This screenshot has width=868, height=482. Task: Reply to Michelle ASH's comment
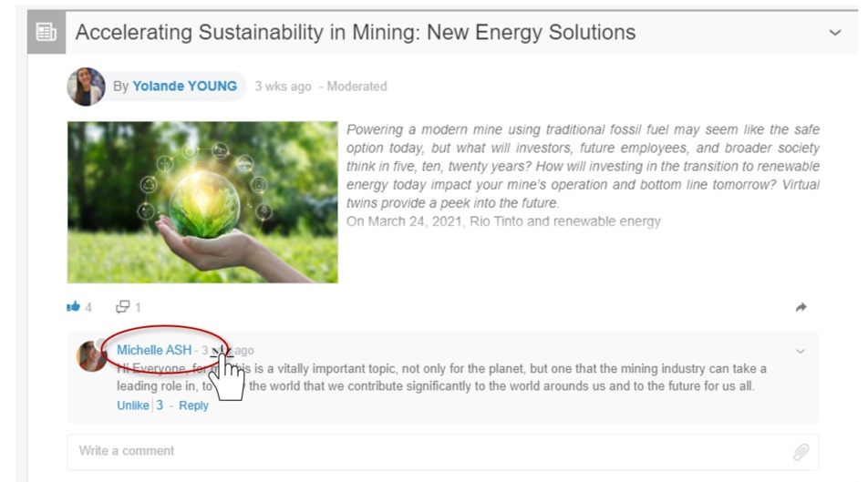click(x=193, y=405)
